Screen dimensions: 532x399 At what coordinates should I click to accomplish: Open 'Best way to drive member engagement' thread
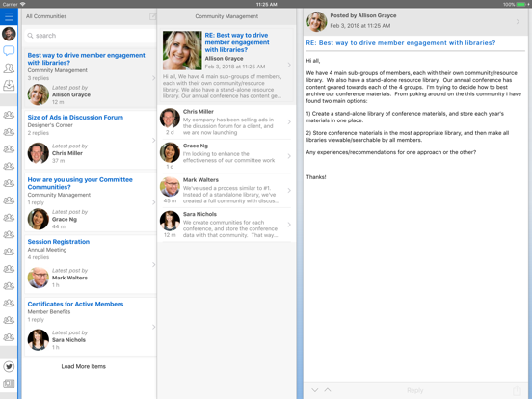pyautogui.click(x=91, y=78)
